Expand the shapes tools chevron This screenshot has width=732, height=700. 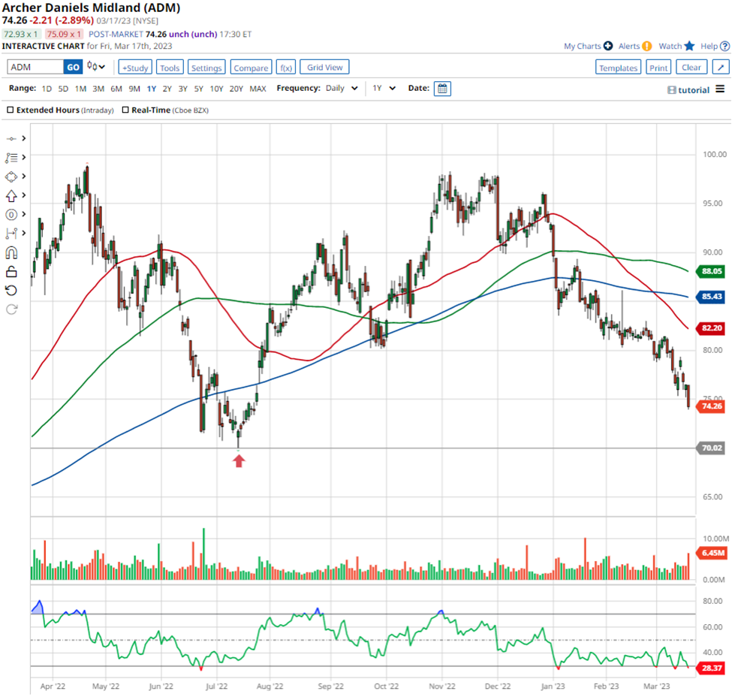[24, 176]
